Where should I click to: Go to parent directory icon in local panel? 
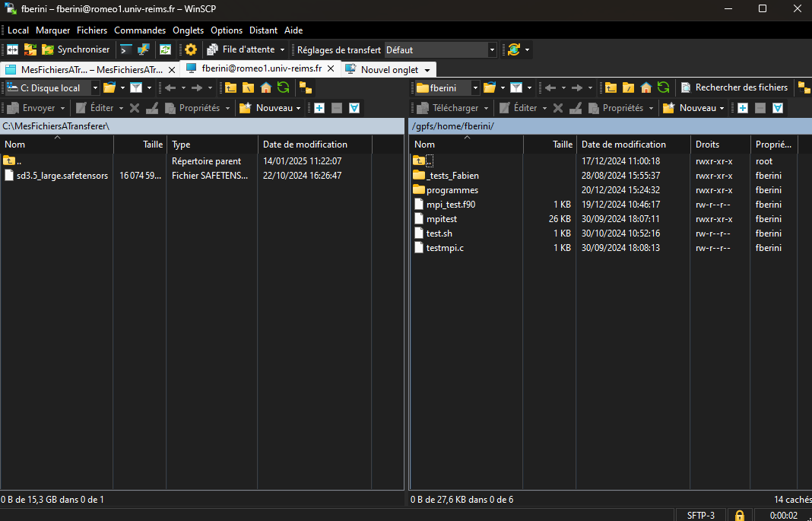click(230, 88)
